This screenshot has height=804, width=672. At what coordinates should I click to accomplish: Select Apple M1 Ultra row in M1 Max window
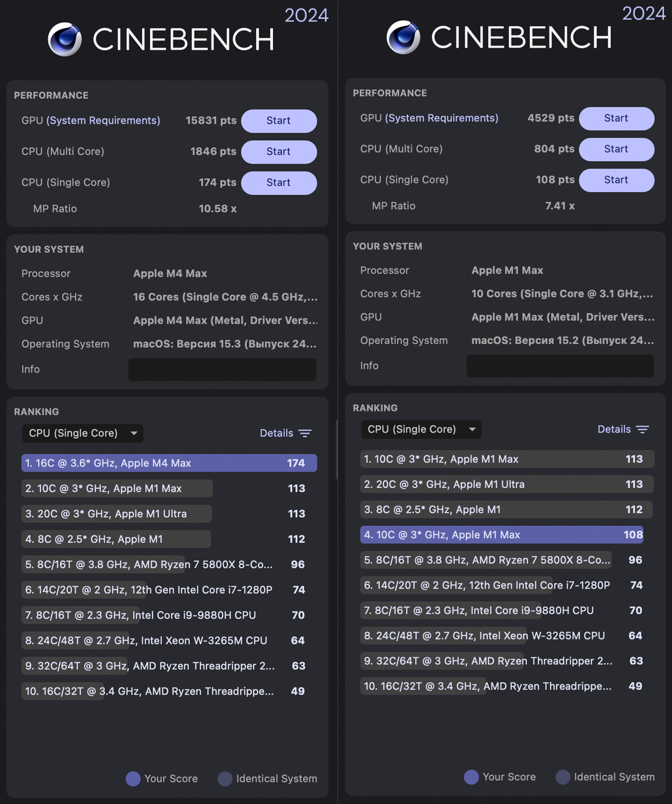(x=507, y=484)
